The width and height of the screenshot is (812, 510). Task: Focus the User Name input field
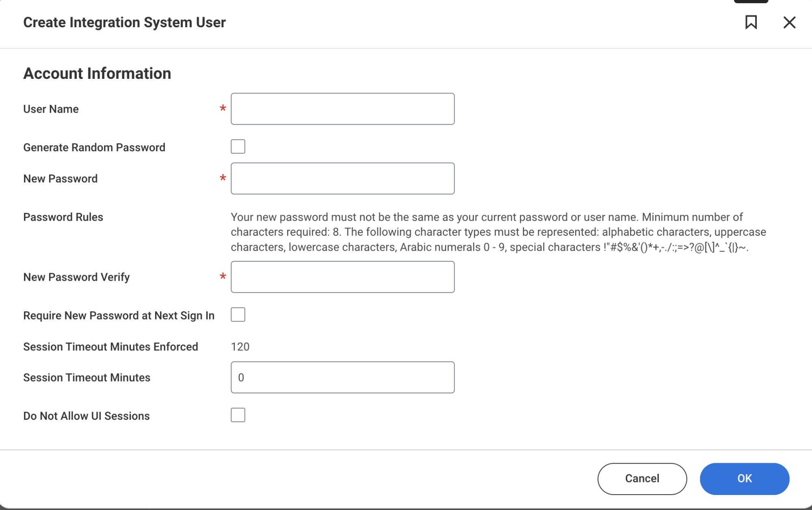[x=342, y=109]
